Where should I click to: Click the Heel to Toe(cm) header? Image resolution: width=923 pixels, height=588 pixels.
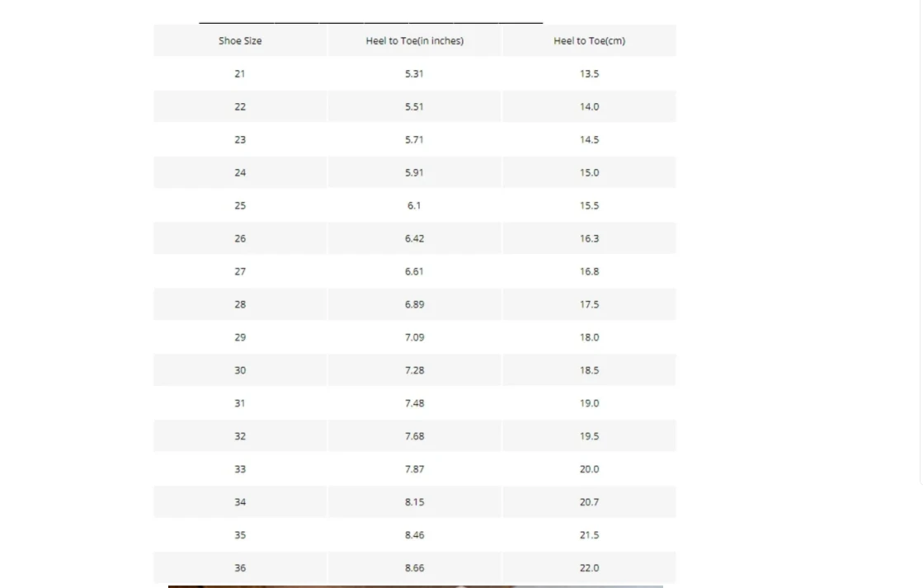point(589,40)
